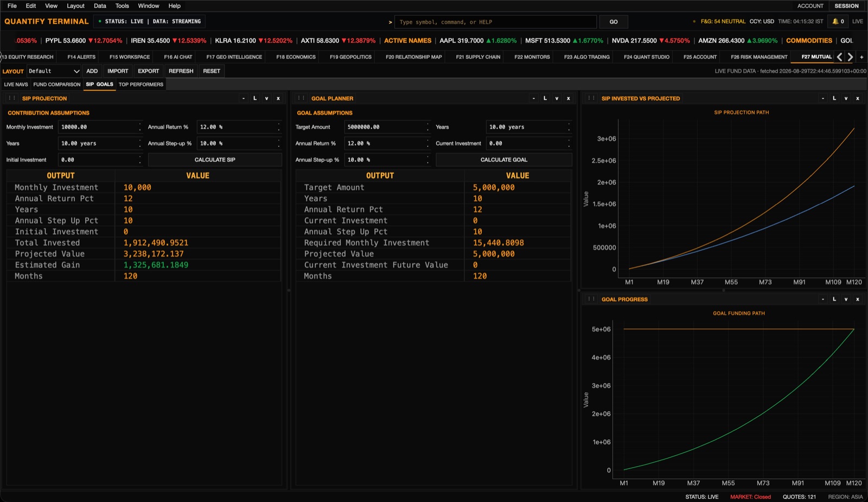Minimize SIP Invested vs Projected panel
This screenshot has width=868, height=502.
pyautogui.click(x=823, y=98)
